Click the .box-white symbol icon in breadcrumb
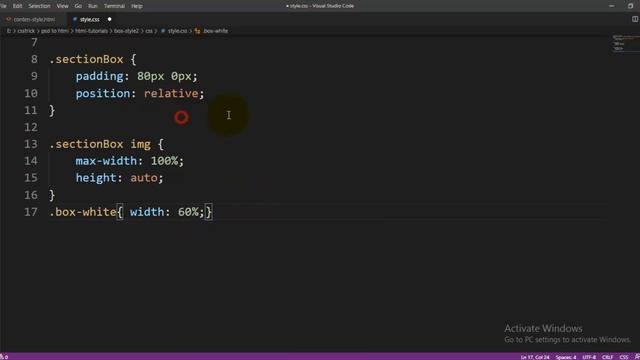 pos(198,31)
